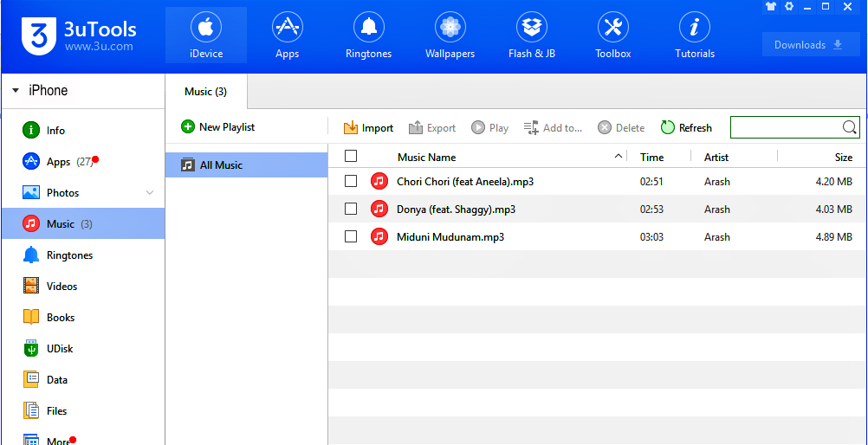868x445 pixels.
Task: Select Videos in the sidebar
Action: pos(83,287)
